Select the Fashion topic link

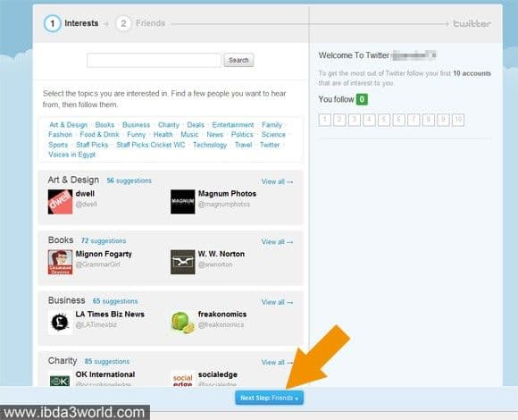click(60, 135)
